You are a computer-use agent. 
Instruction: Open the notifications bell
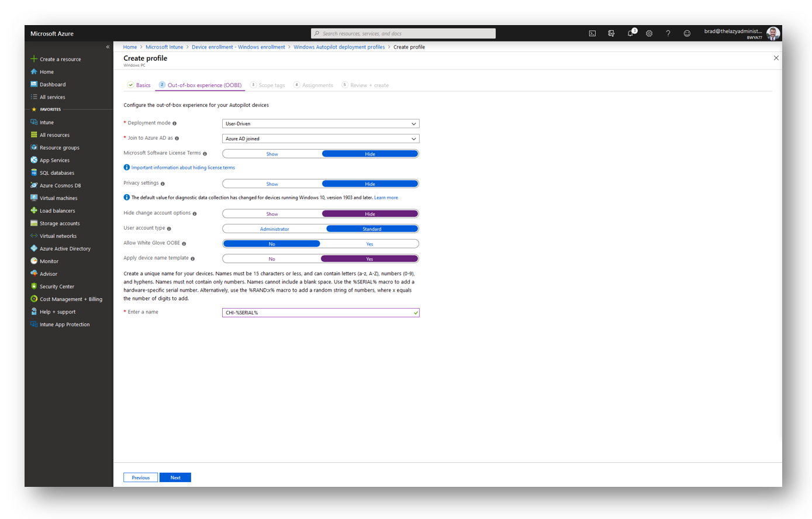point(631,33)
